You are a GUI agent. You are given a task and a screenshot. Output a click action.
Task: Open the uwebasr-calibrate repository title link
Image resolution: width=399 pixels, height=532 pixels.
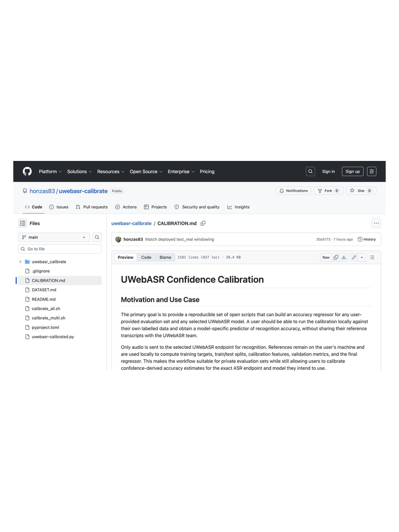point(83,191)
